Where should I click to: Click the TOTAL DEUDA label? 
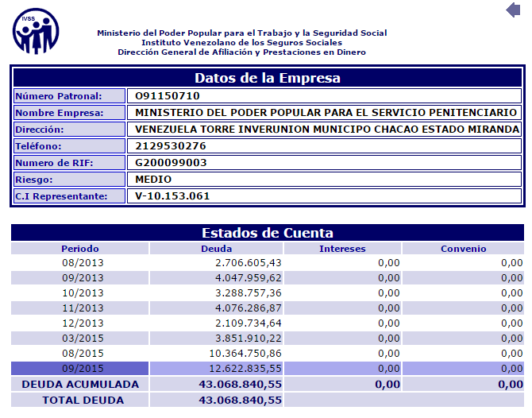[x=83, y=400]
